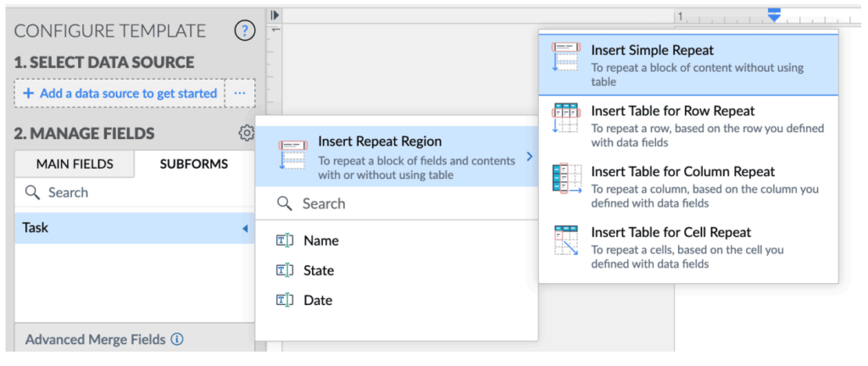
Task: Click the Advanced Merge Fields info icon
Action: click(x=176, y=339)
